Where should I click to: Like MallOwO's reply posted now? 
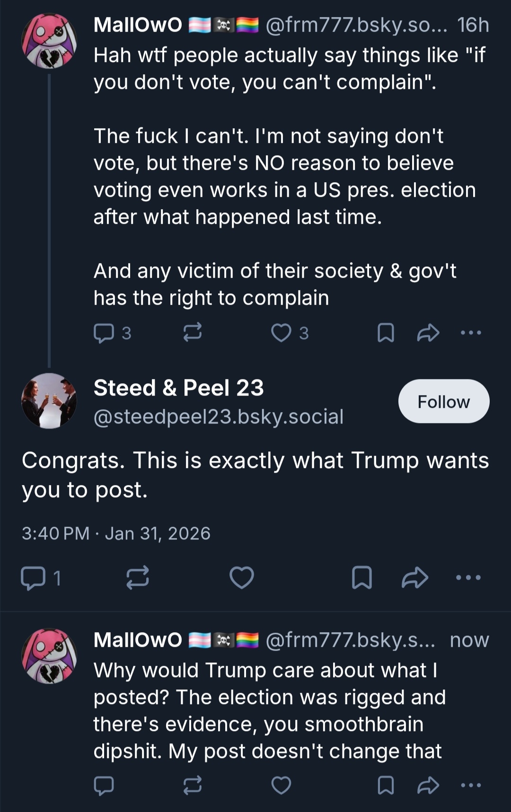pyautogui.click(x=281, y=786)
